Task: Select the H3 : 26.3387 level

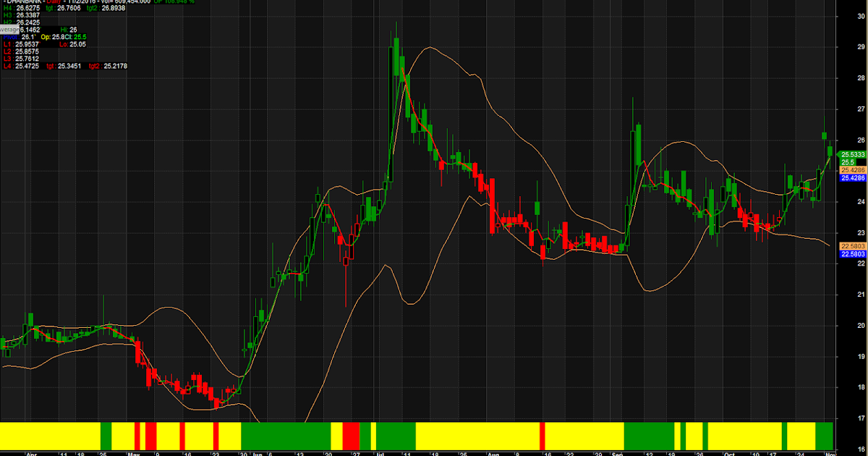Action: [22, 15]
